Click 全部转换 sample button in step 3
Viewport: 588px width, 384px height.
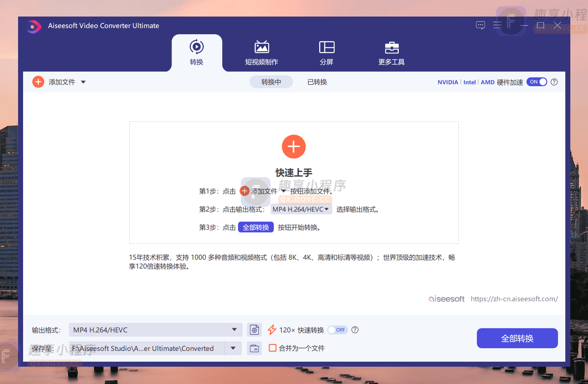256,227
